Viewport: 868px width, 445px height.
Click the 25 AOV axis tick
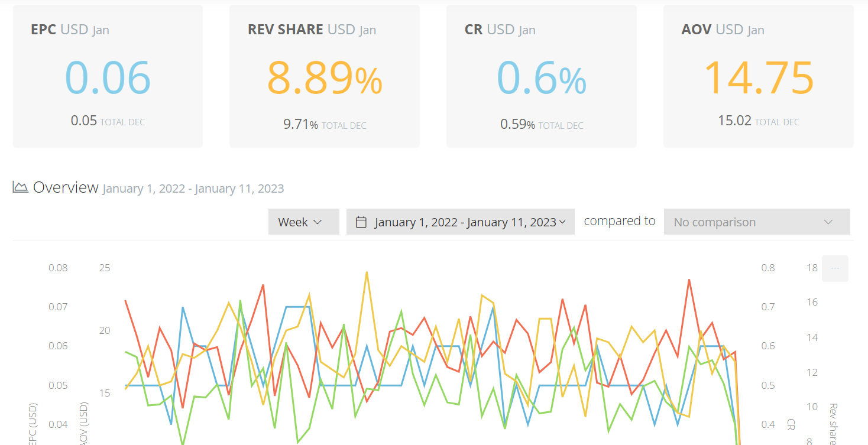point(105,268)
